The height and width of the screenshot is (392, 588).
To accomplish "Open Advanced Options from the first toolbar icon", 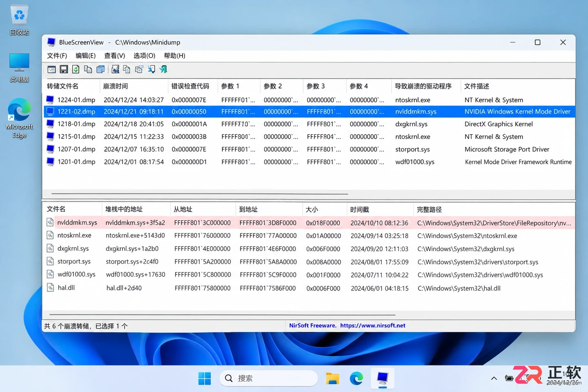I will (x=51, y=69).
